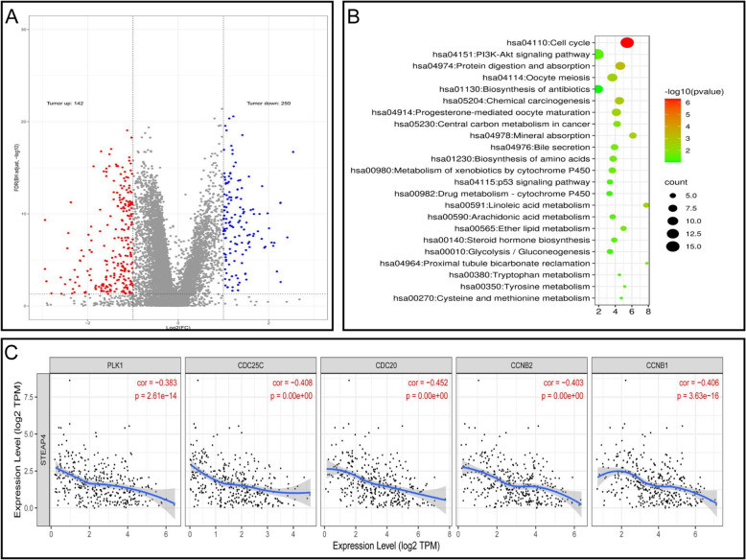Image resolution: width=746 pixels, height=560 pixels.
Task: Click the green PI3K-Akt signaling bubble
Action: (x=598, y=55)
